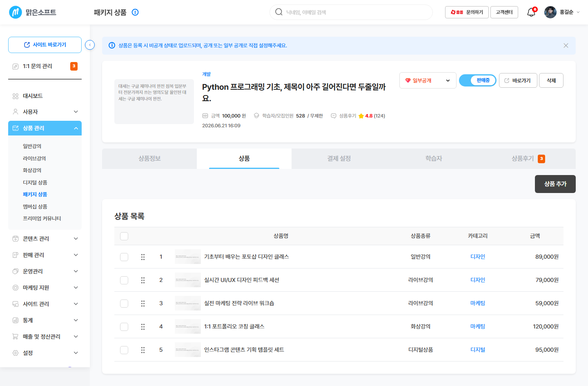The image size is (588, 386).
Task: Click the 마케팅 지원 icon
Action: (16, 288)
